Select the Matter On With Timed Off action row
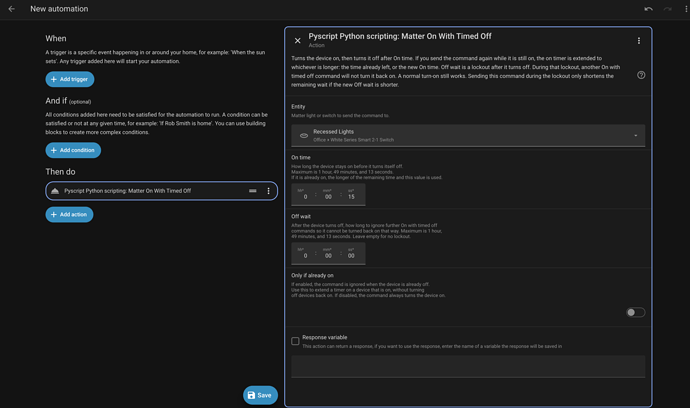This screenshot has width=690, height=408. coord(161,191)
